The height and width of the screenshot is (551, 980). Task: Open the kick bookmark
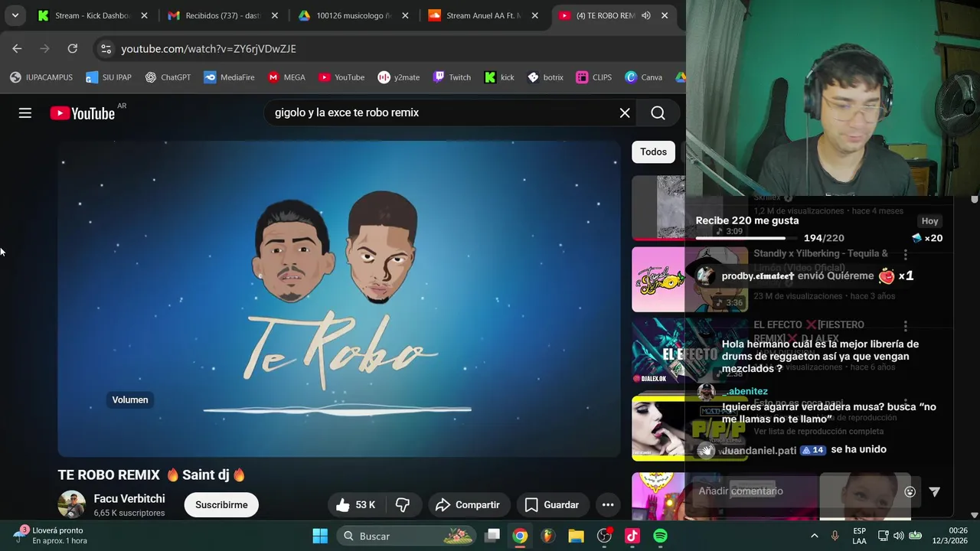[499, 77]
